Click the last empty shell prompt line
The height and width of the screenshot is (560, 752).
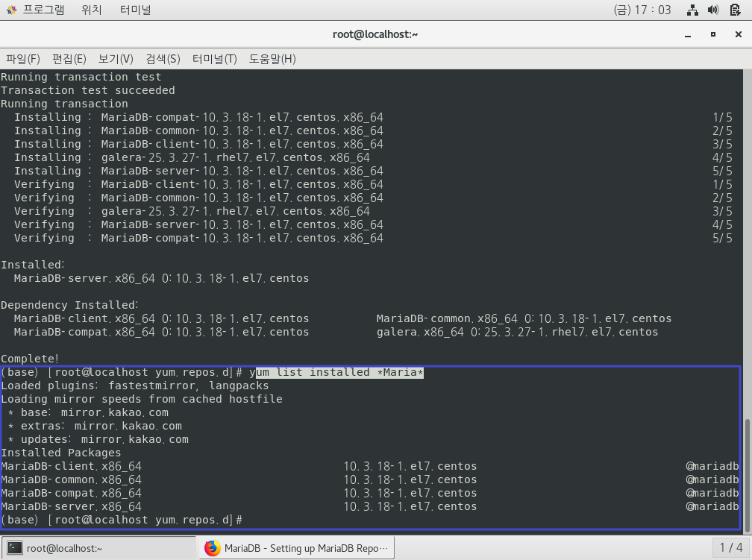click(122, 520)
